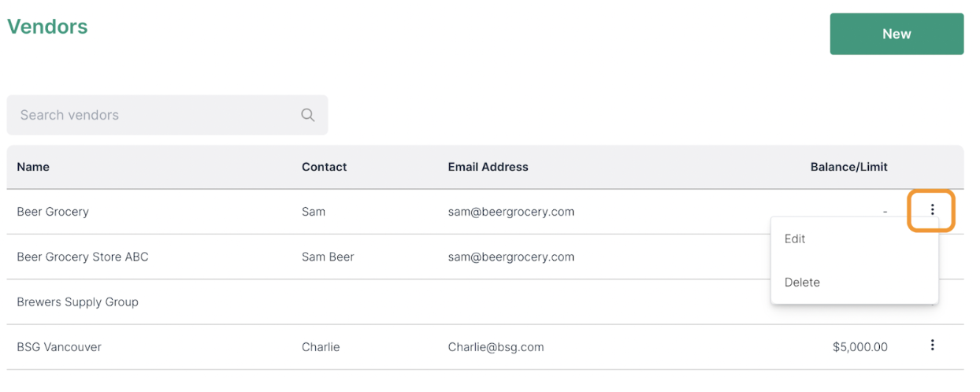Open the Beer Grocery Store ABC vendor

pyautogui.click(x=83, y=257)
